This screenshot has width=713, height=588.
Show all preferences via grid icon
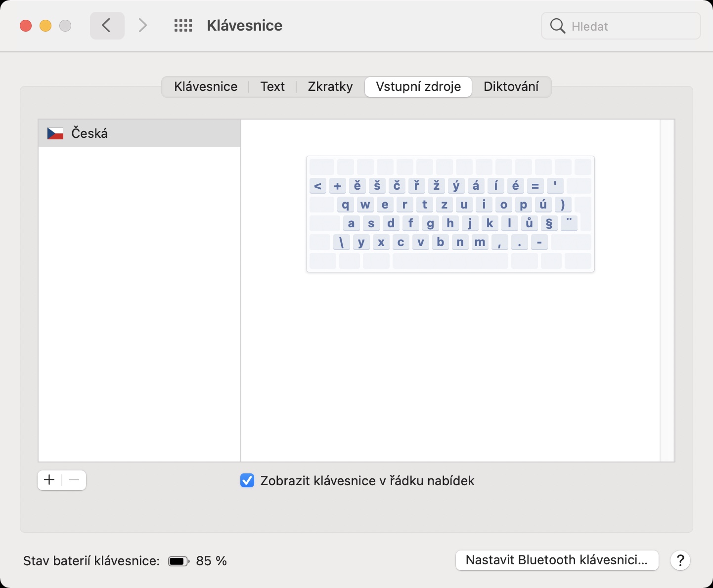pos(183,26)
